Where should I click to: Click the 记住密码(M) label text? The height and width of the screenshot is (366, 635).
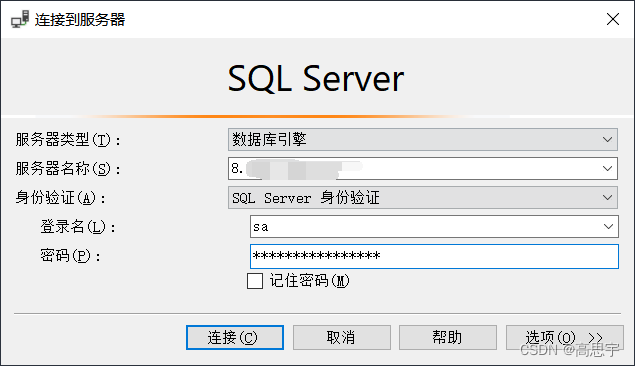[309, 281]
